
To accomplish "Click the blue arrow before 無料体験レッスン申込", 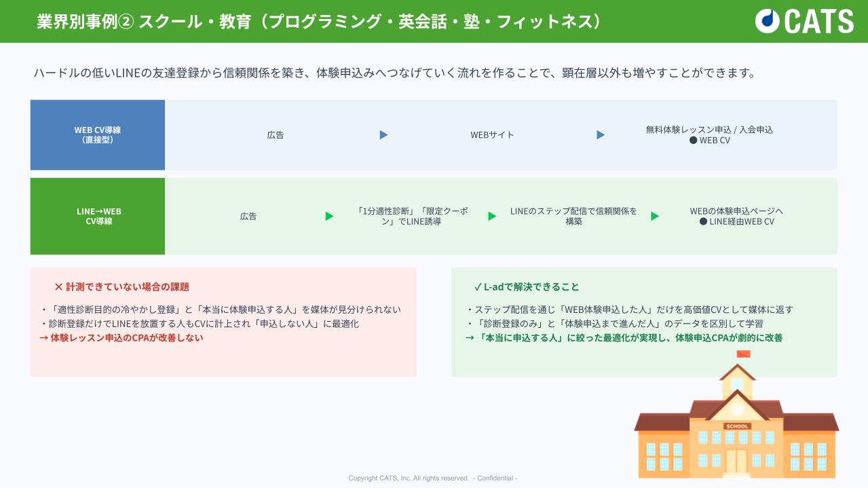I will pyautogui.click(x=601, y=135).
